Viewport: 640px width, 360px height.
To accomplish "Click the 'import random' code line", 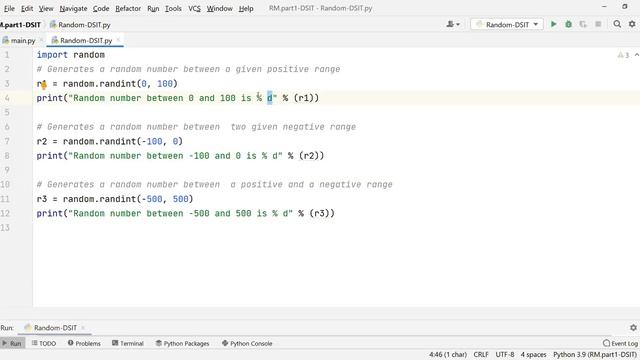I will click(71, 55).
